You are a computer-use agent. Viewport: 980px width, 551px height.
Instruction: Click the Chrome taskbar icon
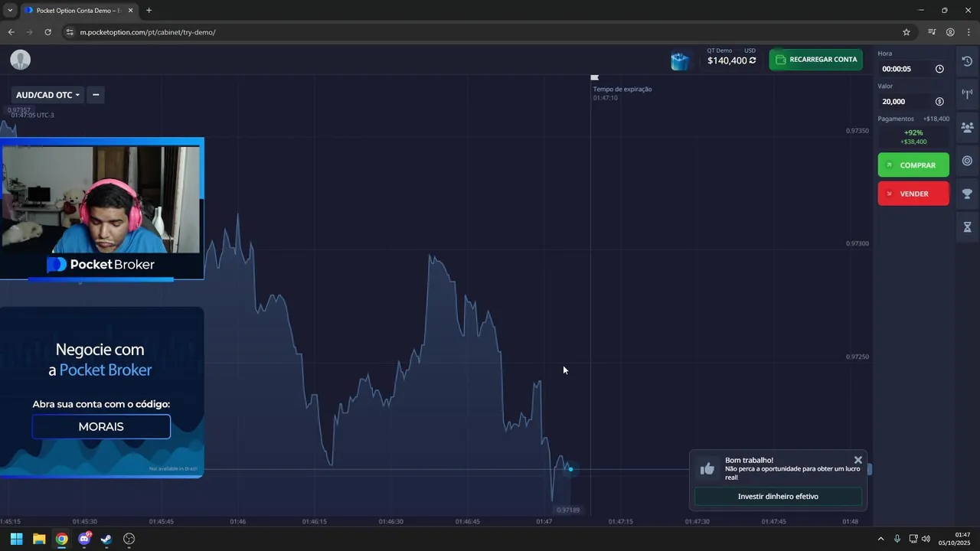pos(61,539)
